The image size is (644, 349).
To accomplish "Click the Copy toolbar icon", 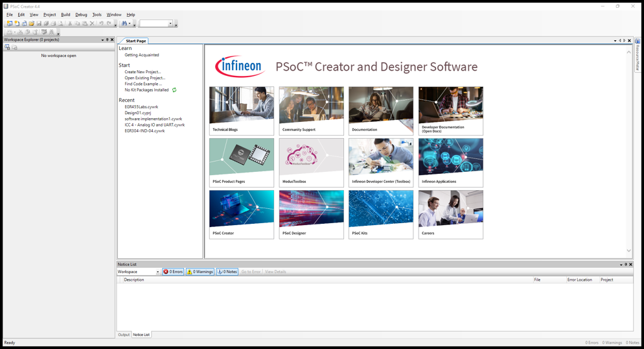I will [x=77, y=23].
